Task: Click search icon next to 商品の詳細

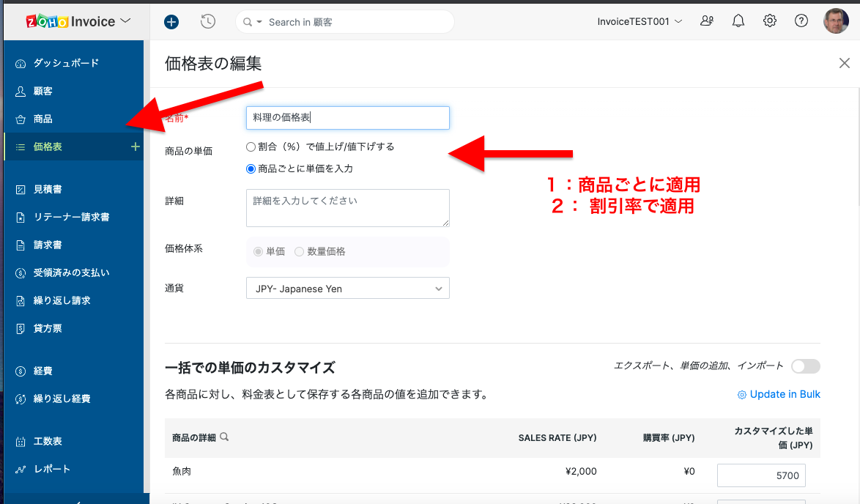Action: (x=225, y=437)
